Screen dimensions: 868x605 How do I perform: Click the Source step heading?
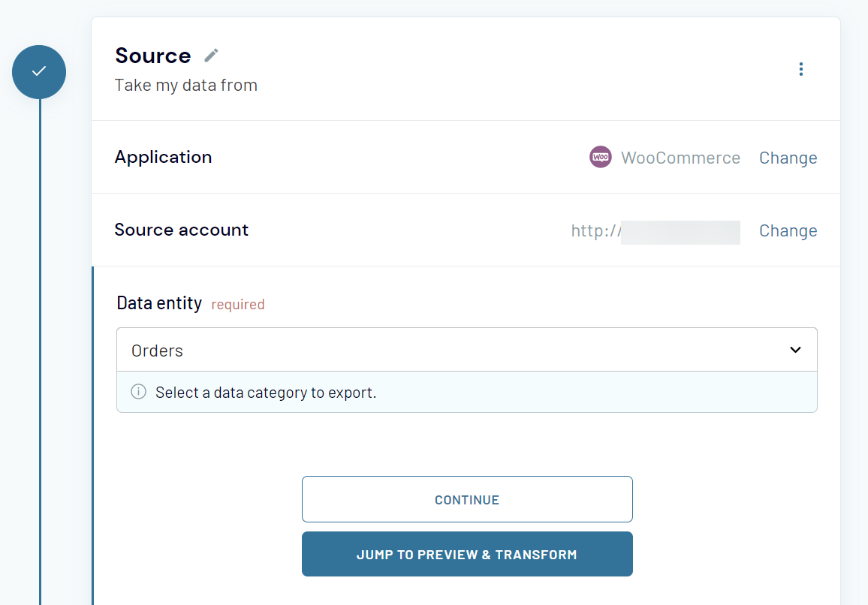click(x=152, y=55)
